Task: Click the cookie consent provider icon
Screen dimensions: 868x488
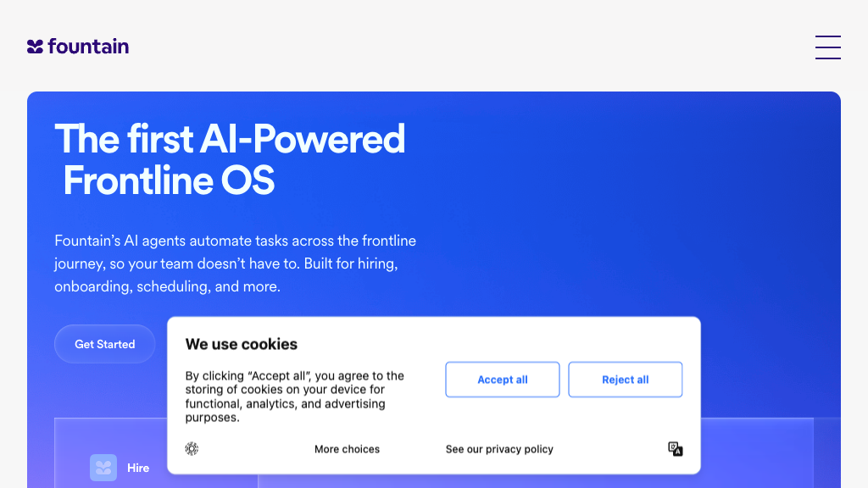Action: click(192, 449)
